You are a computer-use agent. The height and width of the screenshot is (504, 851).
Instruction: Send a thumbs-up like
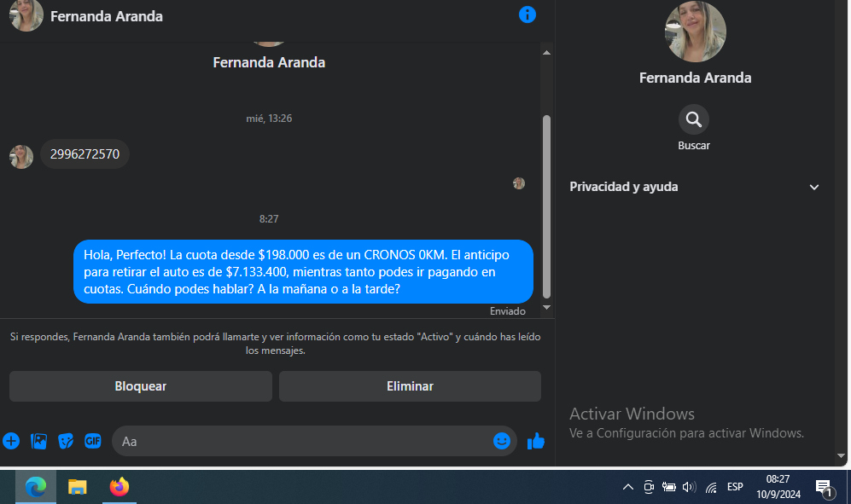click(536, 441)
